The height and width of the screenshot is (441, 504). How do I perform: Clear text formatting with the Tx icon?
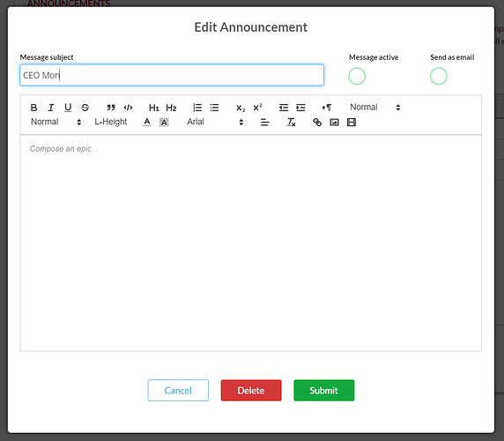[x=291, y=123]
